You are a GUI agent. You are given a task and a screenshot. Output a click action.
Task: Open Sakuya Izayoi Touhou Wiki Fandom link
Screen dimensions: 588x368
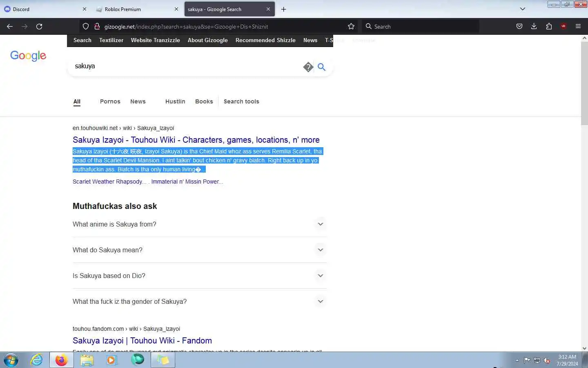pos(142,341)
